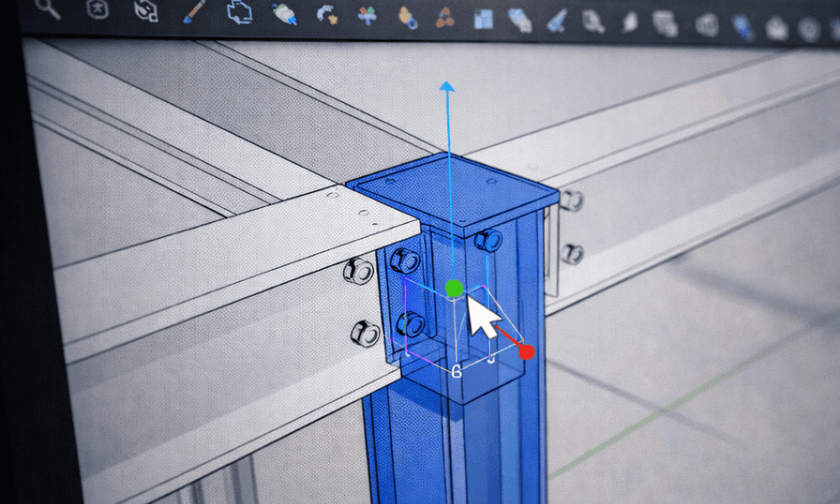840x504 pixels.
Task: Open the gear-shaped settings icon in toolbar
Action: pyautogui.click(x=810, y=29)
